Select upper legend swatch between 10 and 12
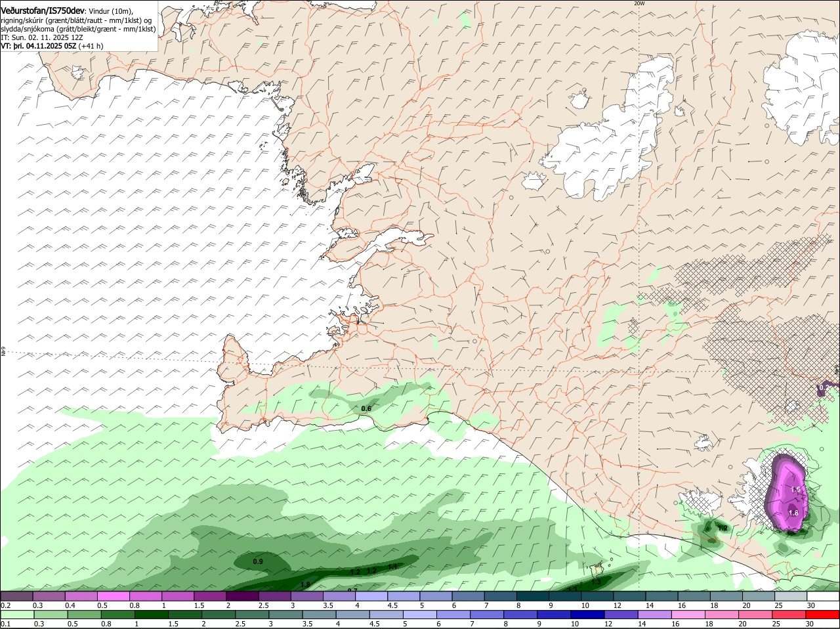The width and height of the screenshot is (840, 629). click(x=597, y=596)
